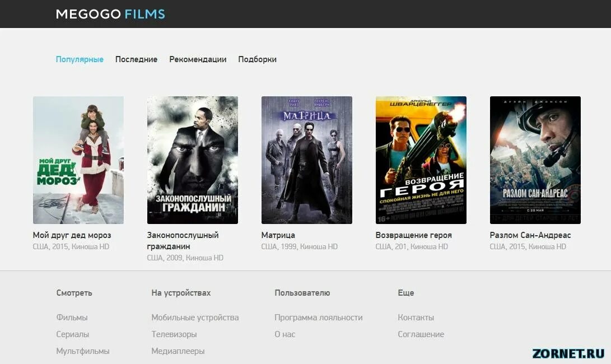Switch to the Последние tab
Viewport: 611px width, 364px height.
(136, 59)
